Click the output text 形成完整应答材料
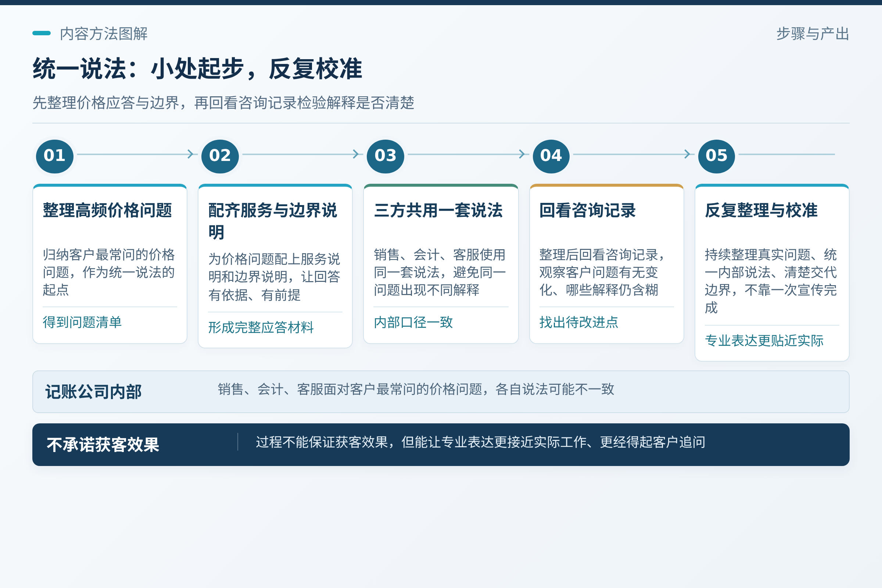This screenshot has height=588, width=882. (x=261, y=327)
